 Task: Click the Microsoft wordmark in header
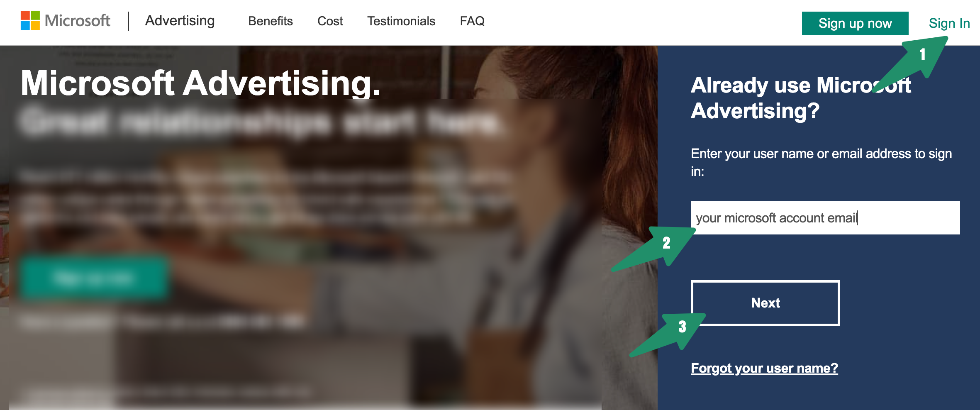pyautogui.click(x=78, y=21)
